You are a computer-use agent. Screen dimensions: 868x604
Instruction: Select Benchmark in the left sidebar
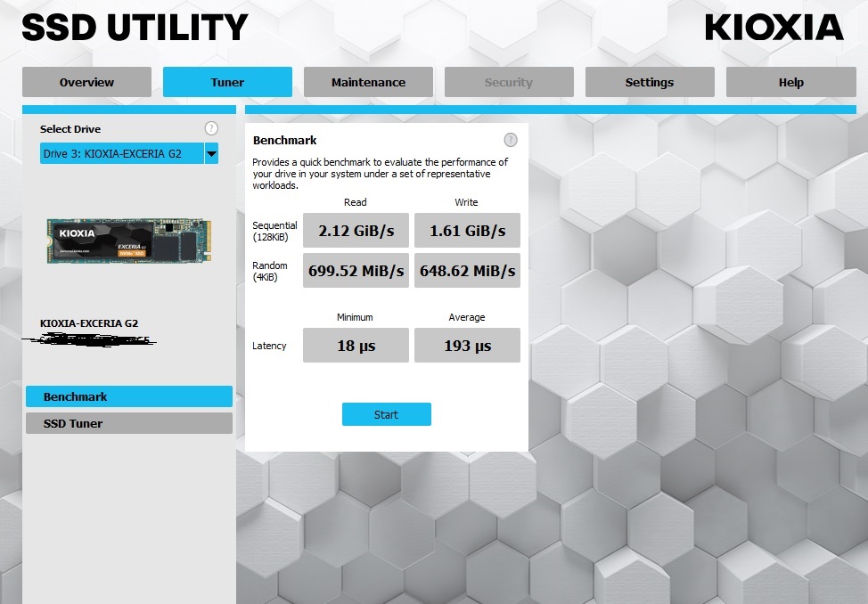click(x=129, y=396)
